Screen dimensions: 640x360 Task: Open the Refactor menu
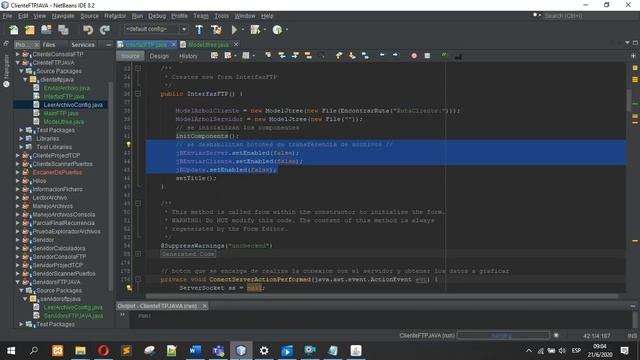point(115,16)
